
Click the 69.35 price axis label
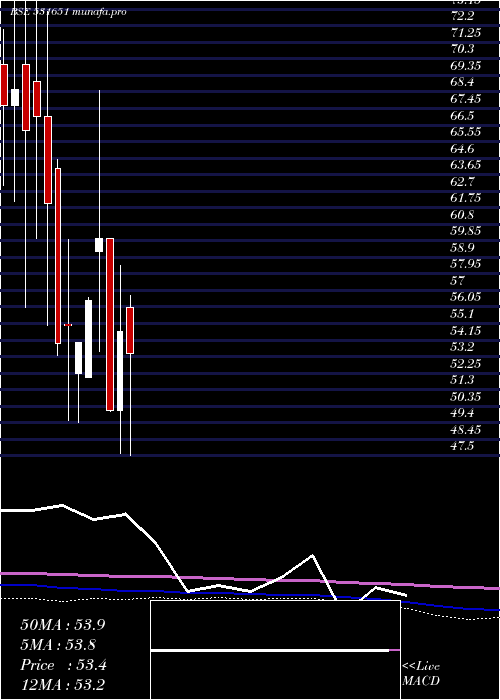click(466, 66)
